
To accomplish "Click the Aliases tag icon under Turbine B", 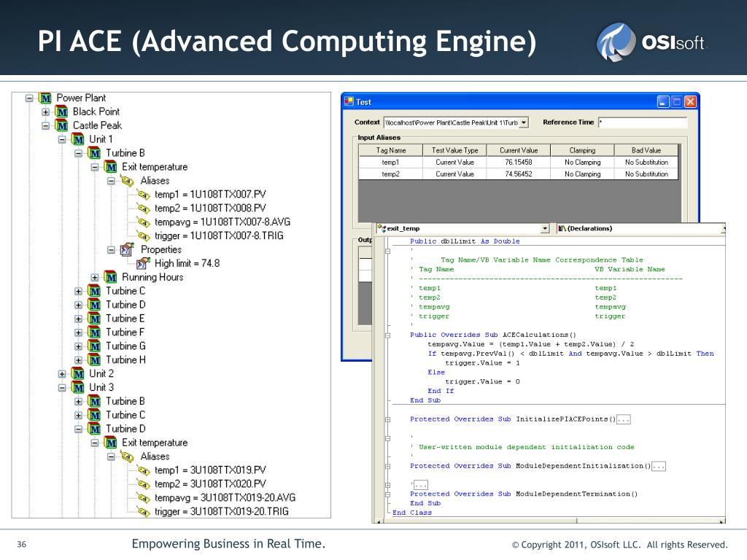I will tap(127, 181).
